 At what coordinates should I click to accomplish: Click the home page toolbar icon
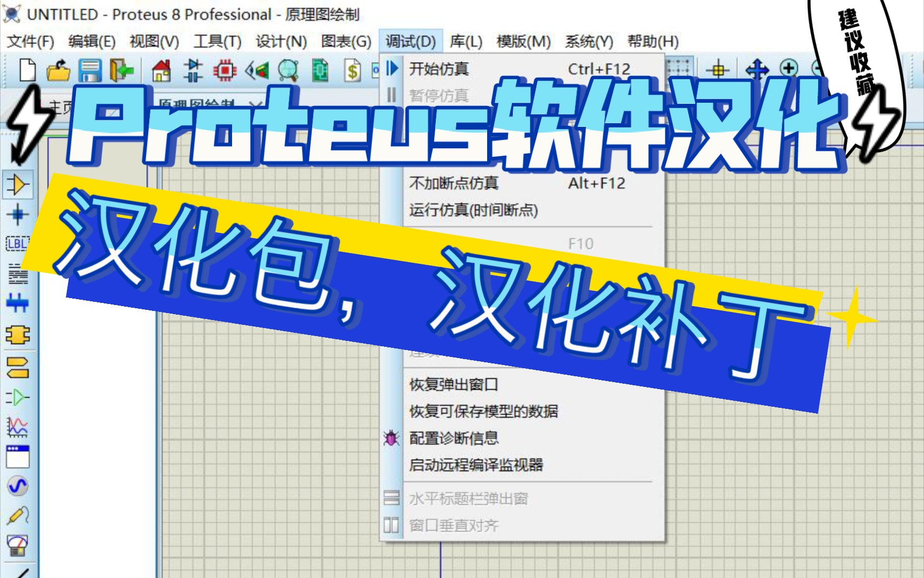[162, 70]
